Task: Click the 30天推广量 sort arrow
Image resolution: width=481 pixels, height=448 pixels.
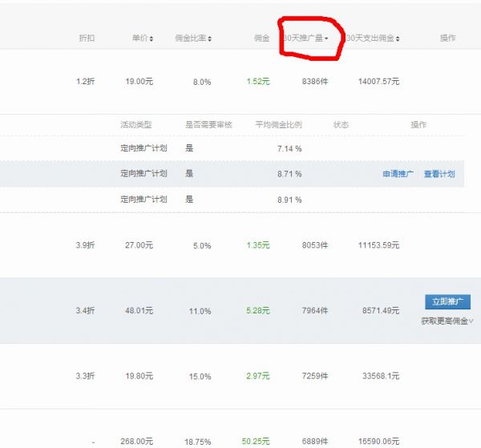Action: [326, 38]
